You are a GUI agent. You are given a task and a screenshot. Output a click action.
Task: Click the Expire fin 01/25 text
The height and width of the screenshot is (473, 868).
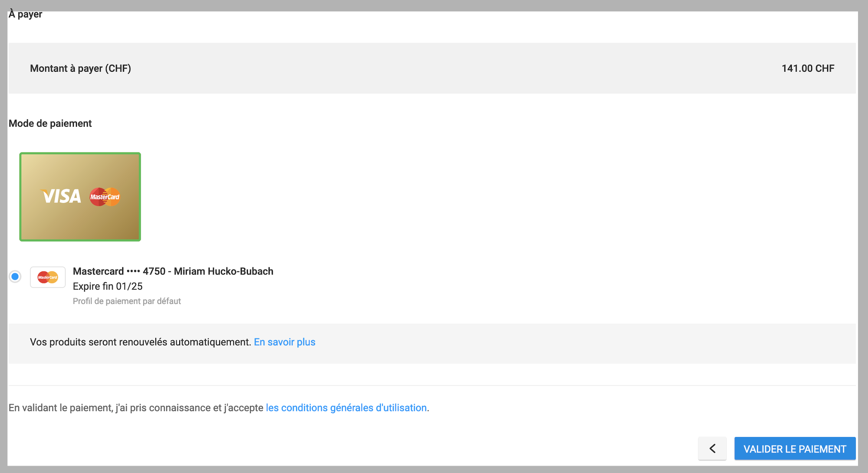click(108, 286)
